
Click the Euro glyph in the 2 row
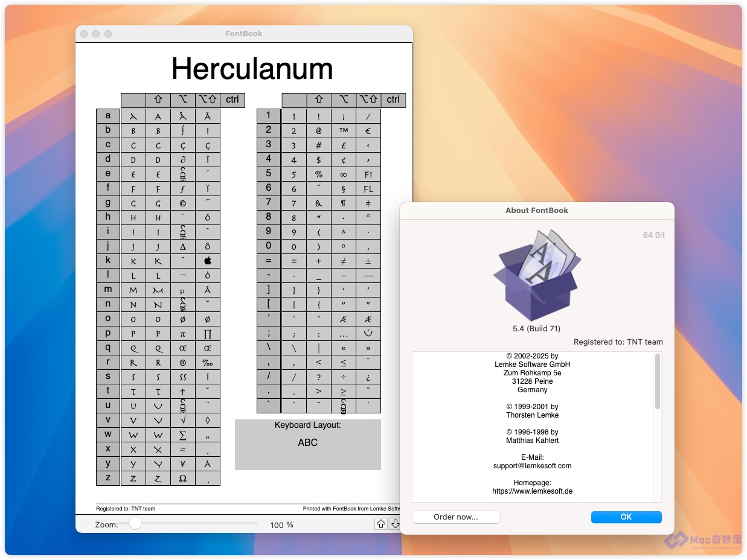tap(368, 130)
